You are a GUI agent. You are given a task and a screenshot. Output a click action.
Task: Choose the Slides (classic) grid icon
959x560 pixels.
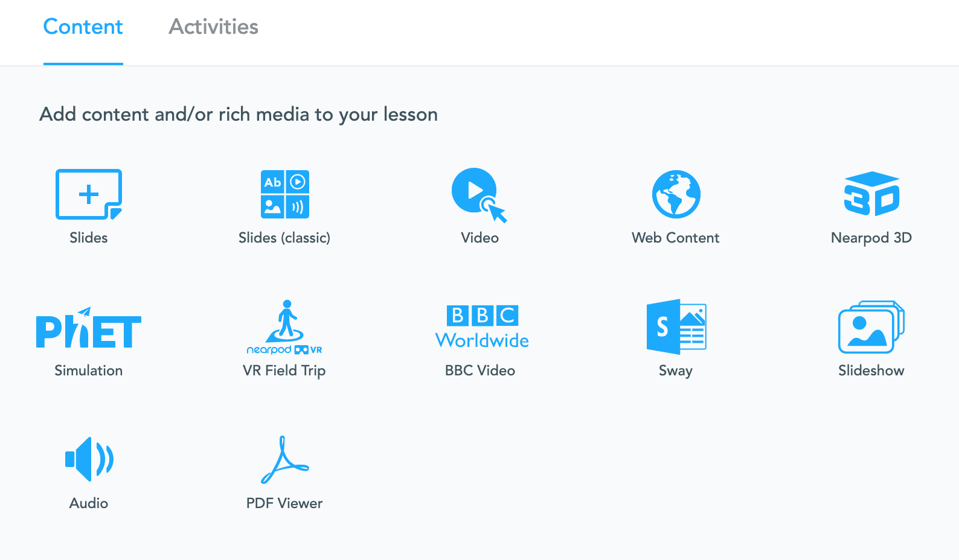(x=285, y=194)
